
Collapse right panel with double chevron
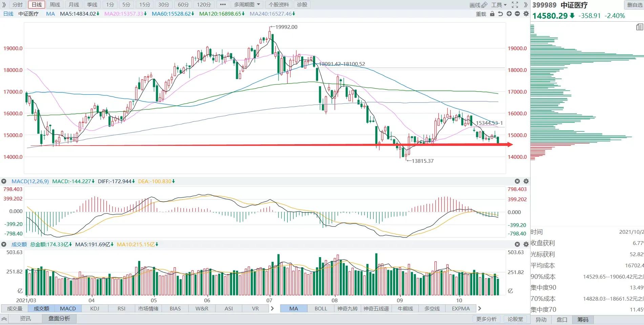click(x=526, y=5)
